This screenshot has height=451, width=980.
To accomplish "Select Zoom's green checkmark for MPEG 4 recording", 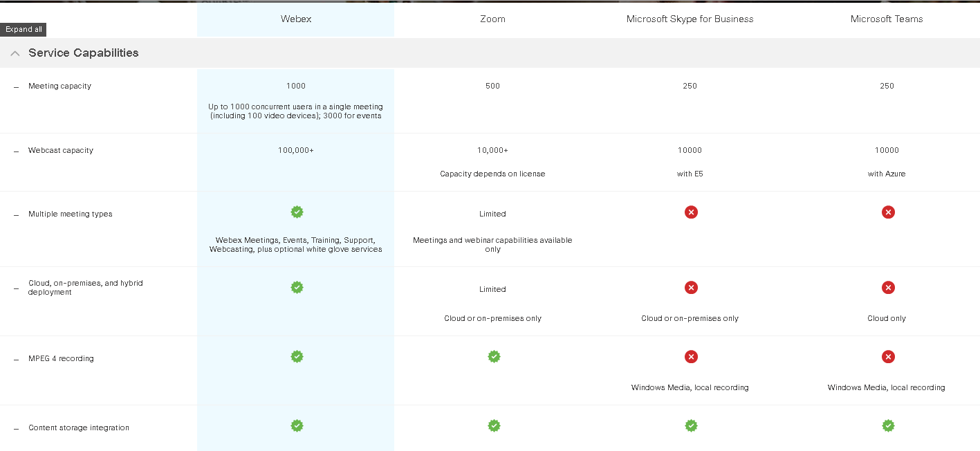I will coord(494,356).
